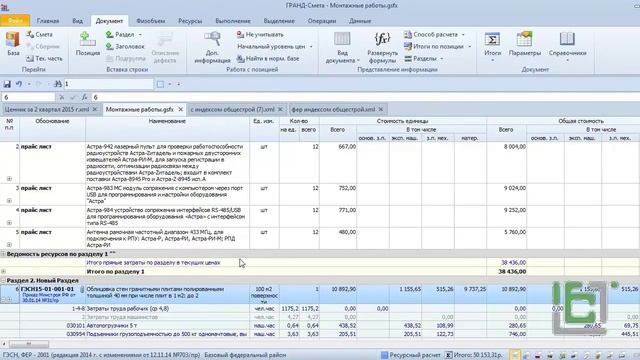Image resolution: width=640 pixels, height=360 pixels.
Task: Expand position 2 Астра-942 row
Action: pyautogui.click(x=9, y=179)
